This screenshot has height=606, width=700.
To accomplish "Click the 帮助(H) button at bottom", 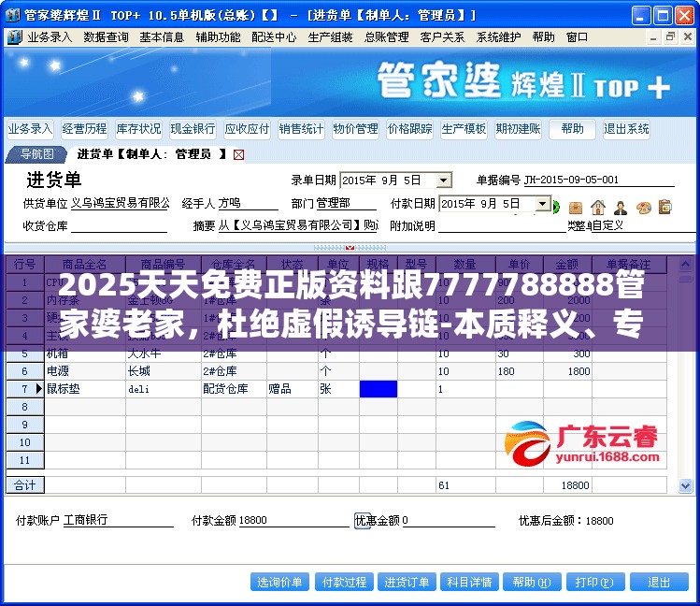I will click(x=532, y=582).
